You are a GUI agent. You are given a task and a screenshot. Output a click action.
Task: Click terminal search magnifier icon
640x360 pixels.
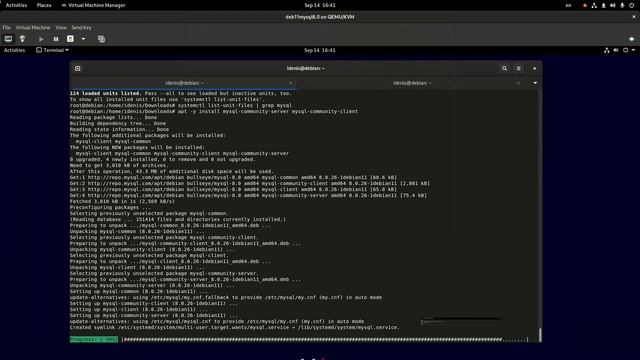coord(504,69)
